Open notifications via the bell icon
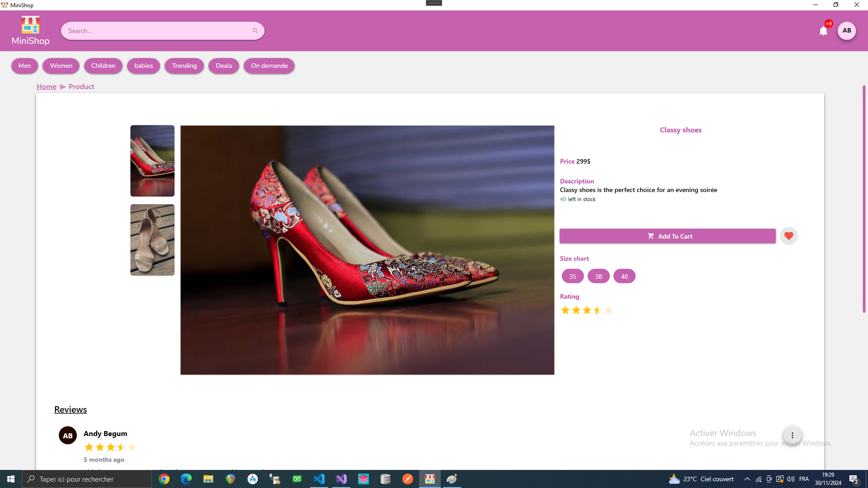The height and width of the screenshot is (488, 868). 824,31
